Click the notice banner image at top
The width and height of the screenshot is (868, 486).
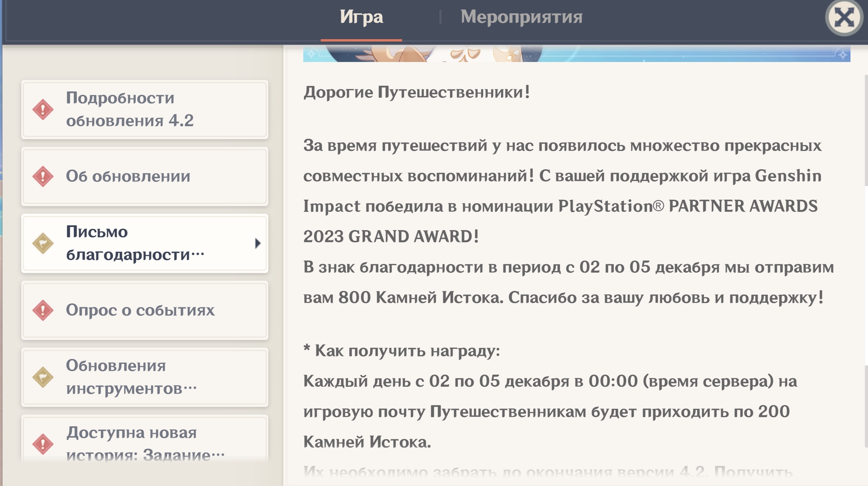pos(577,54)
